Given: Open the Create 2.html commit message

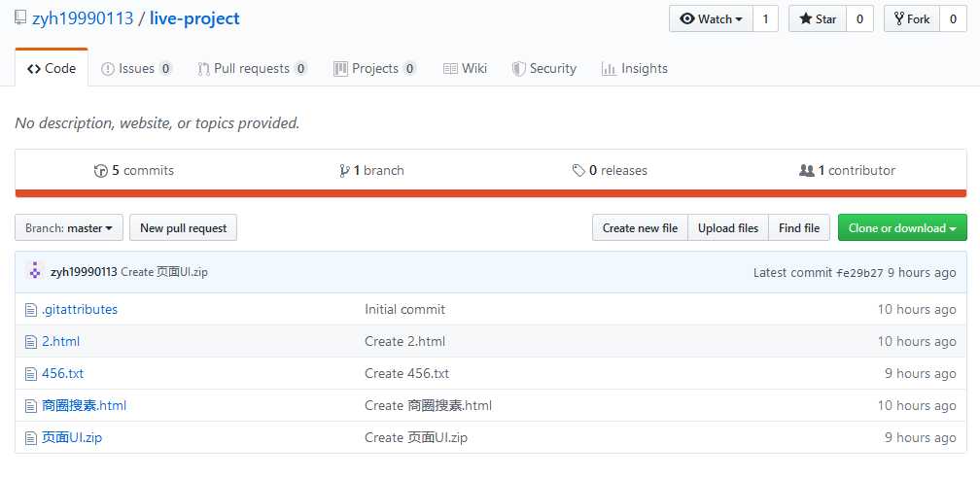Looking at the screenshot, I should click(405, 342).
